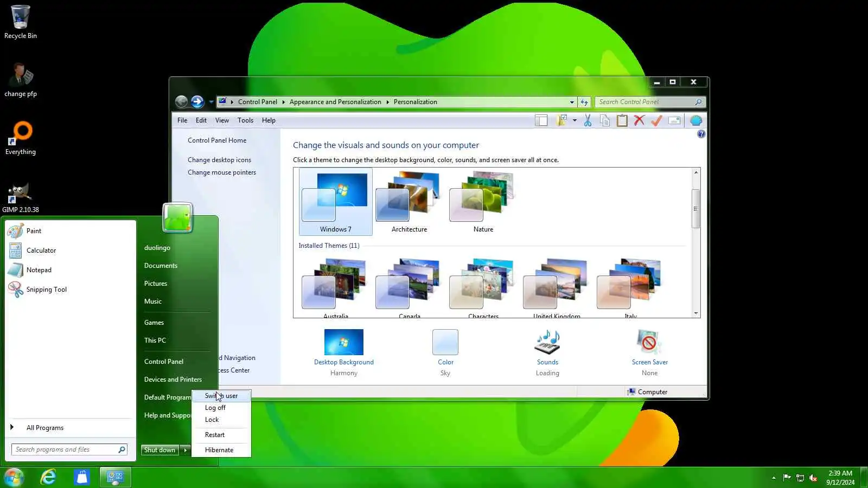Click the Everything desktop shortcut icon
The image size is (868, 488).
coord(21,138)
